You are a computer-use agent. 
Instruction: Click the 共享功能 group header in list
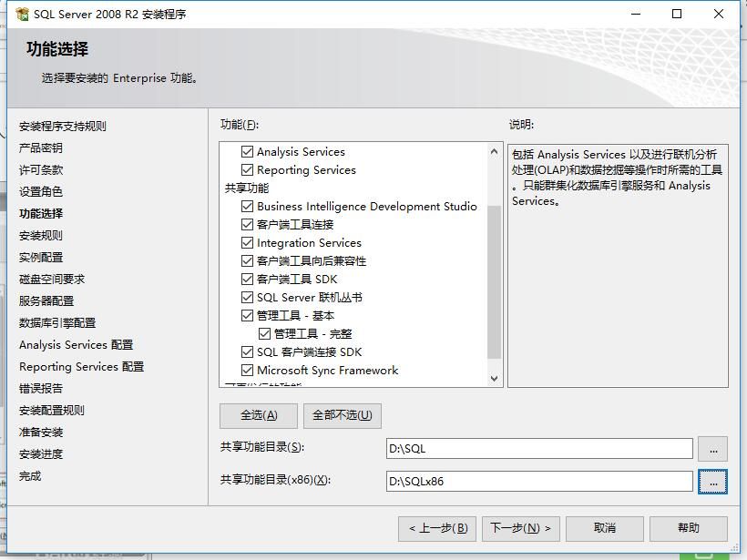click(247, 188)
